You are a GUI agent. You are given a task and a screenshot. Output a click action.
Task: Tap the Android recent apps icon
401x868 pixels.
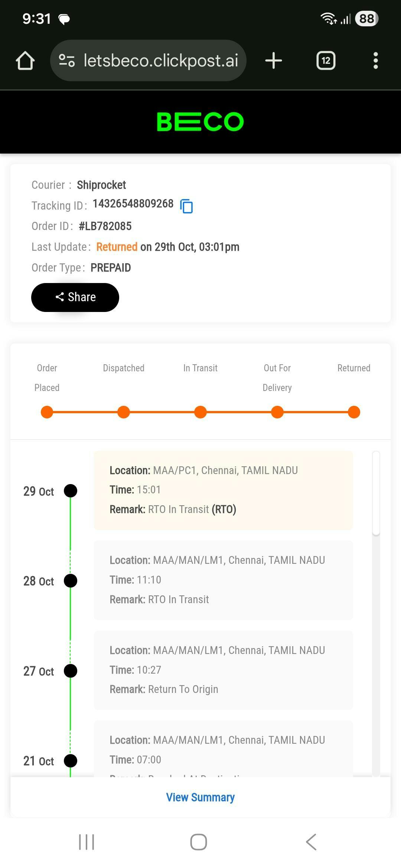click(87, 842)
